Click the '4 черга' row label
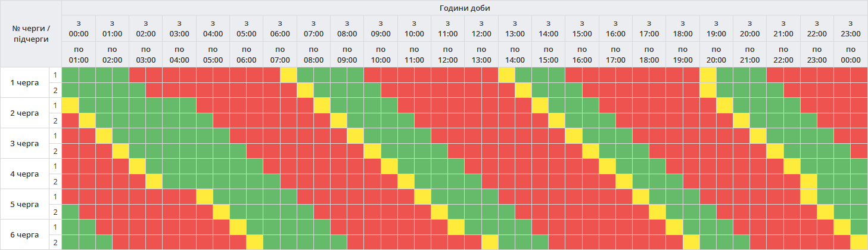The height and width of the screenshot is (250, 868). pyautogui.click(x=25, y=174)
